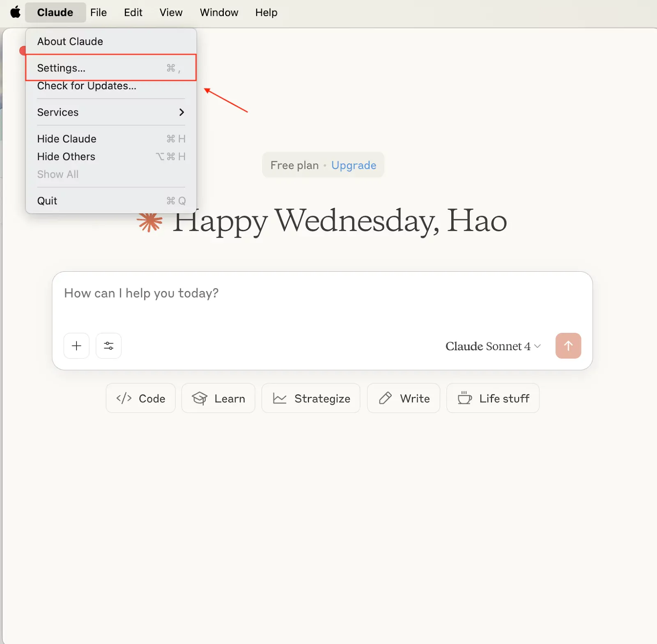The image size is (657, 644).
Task: Click the Strategize suggestion button
Action: [311, 398]
